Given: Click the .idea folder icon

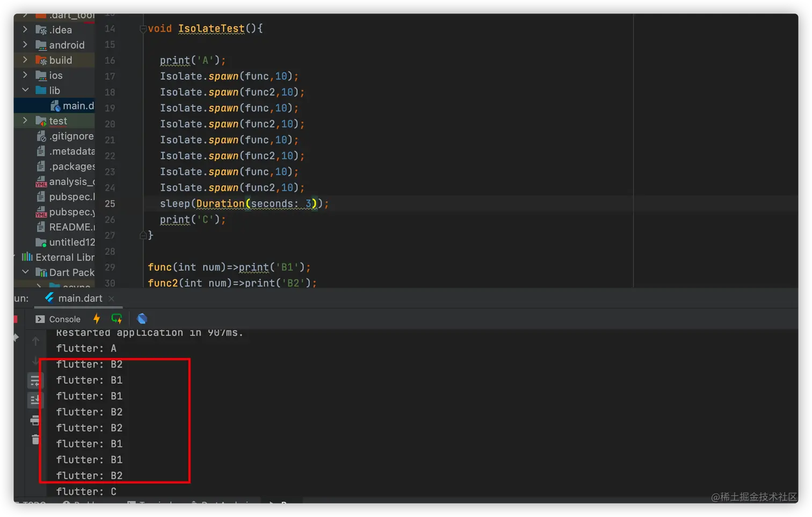Looking at the screenshot, I should 41,30.
